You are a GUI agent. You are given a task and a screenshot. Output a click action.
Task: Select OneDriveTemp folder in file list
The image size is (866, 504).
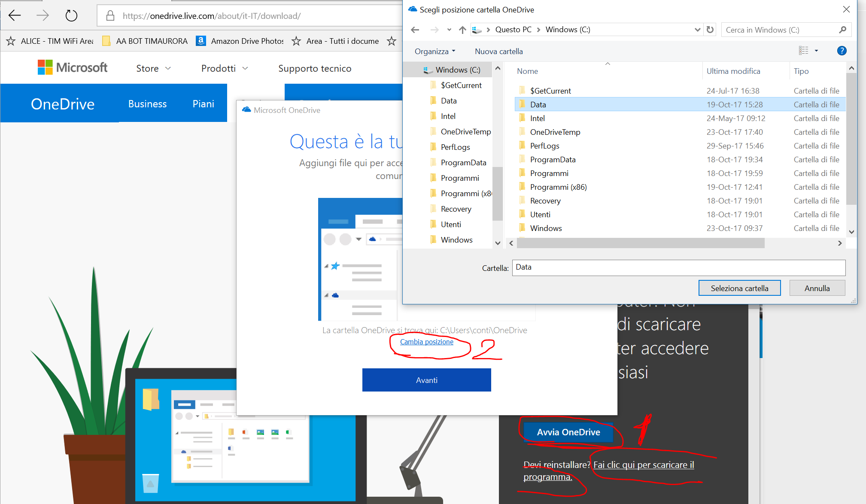click(555, 132)
